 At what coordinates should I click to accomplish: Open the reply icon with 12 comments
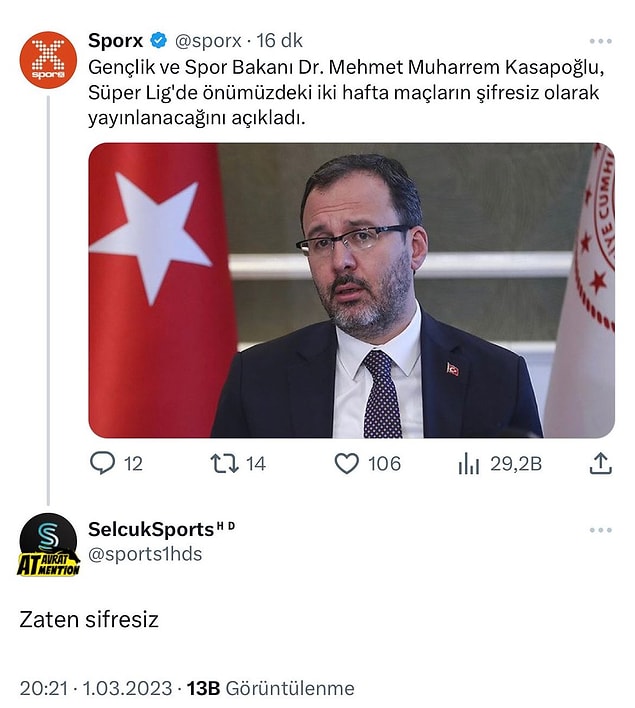click(103, 464)
